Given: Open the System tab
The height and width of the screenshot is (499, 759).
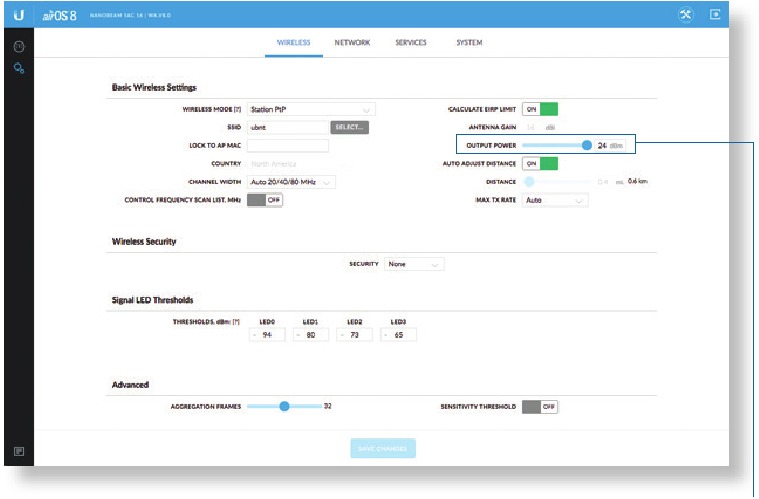Looking at the screenshot, I should (469, 43).
